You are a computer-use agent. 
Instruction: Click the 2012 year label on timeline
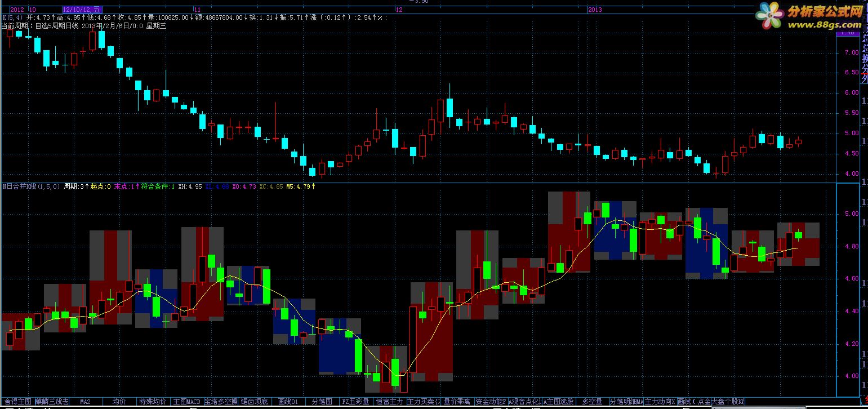pos(17,10)
